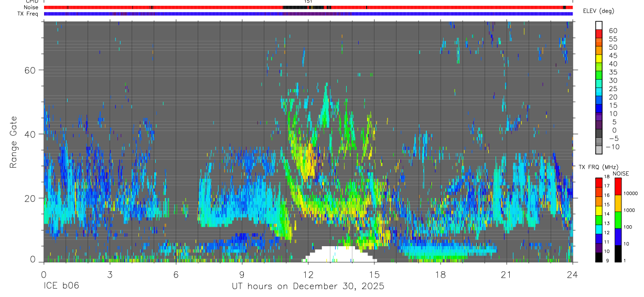
Task: Click the 'TX Freq' row label above the plot
Action: click(28, 14)
